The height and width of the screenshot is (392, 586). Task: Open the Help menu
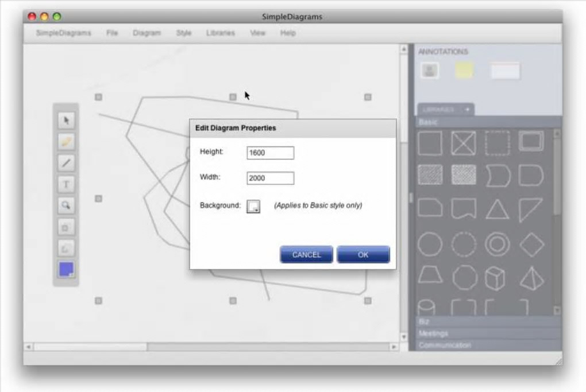click(x=288, y=33)
